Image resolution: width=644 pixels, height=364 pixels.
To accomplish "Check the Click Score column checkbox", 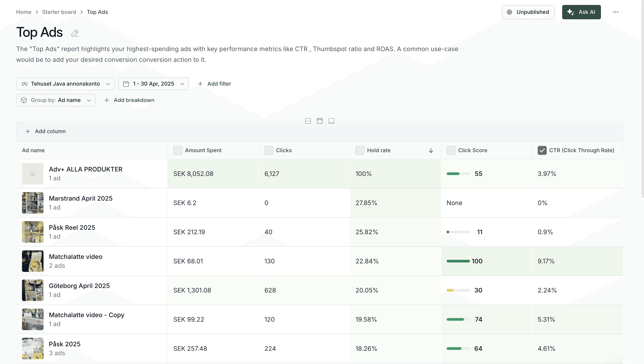I will pos(451,150).
